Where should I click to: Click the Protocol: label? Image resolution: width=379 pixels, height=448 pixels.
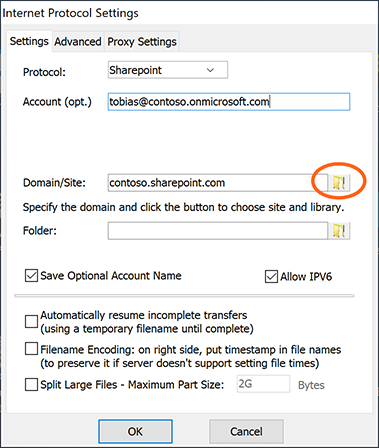pos(44,72)
